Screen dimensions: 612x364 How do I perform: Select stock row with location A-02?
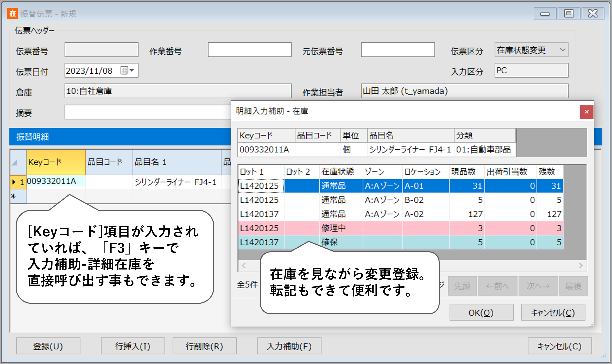pyautogui.click(x=401, y=214)
